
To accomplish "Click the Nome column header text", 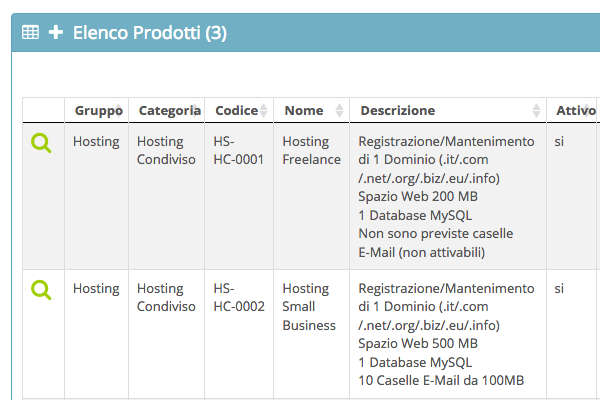I will pyautogui.click(x=304, y=111).
